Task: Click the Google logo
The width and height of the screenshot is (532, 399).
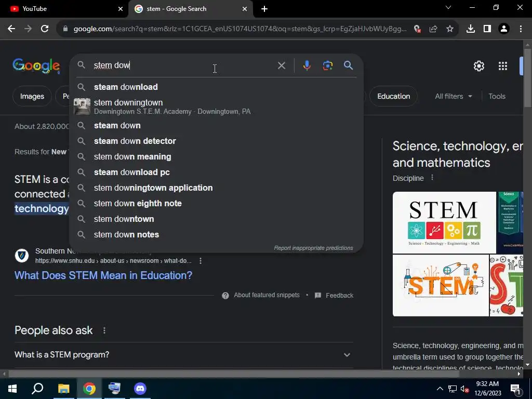Action: click(x=36, y=66)
